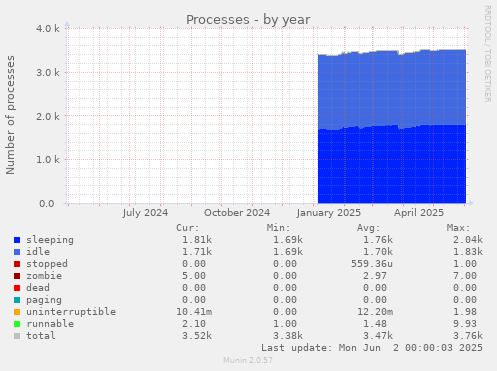Click the 'April 2025' x-axis label
The height and width of the screenshot is (371, 497).
click(419, 213)
